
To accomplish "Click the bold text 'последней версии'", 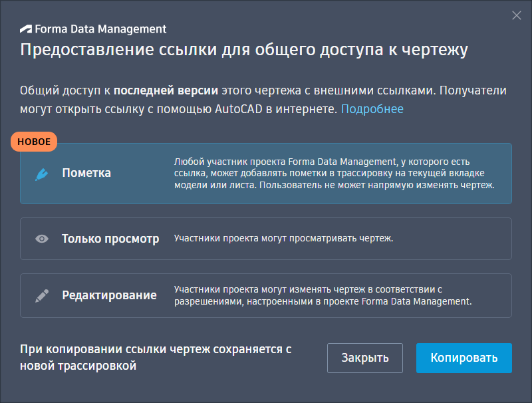I will coord(166,90).
